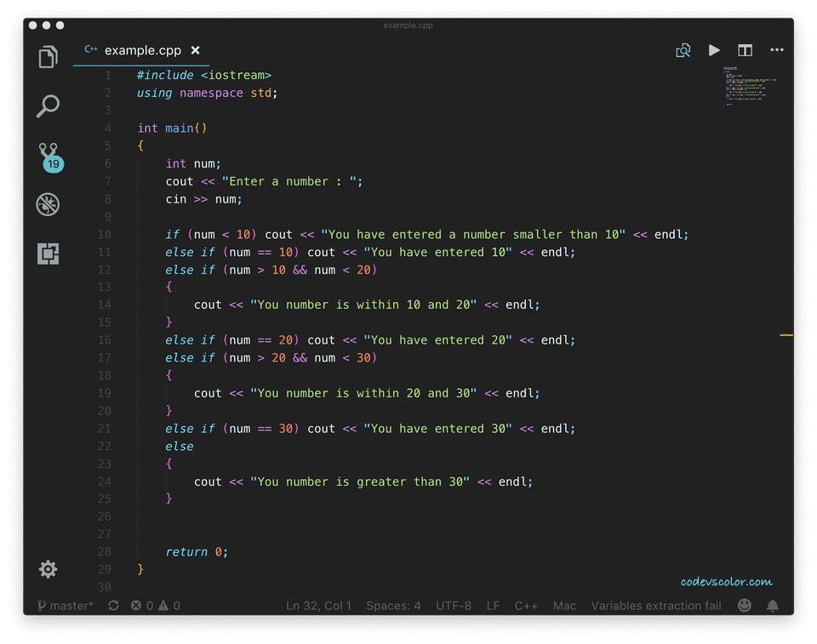Send feedback with the smiley icon
817x644 pixels.
(744, 605)
